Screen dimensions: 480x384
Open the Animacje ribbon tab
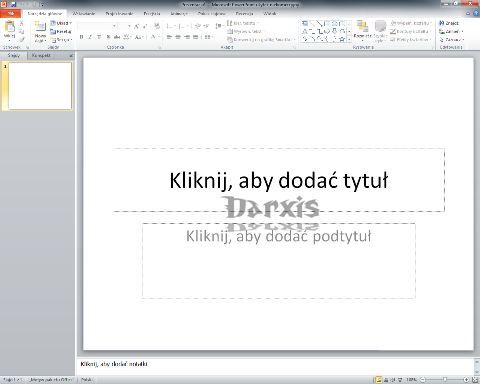[179, 14]
